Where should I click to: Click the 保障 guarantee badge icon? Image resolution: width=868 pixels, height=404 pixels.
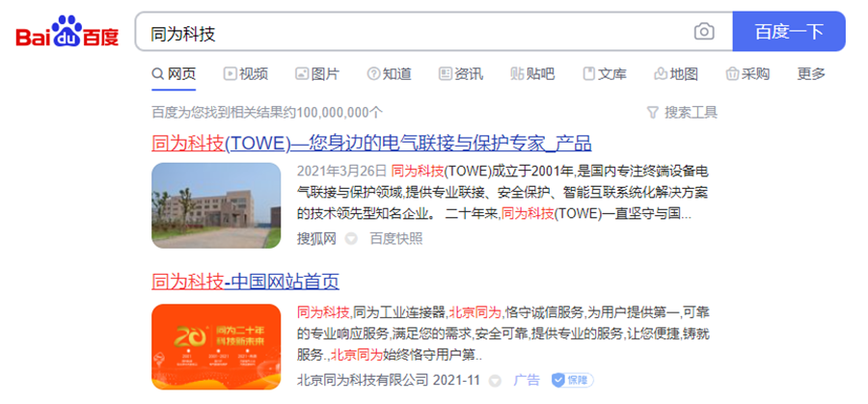point(572,380)
